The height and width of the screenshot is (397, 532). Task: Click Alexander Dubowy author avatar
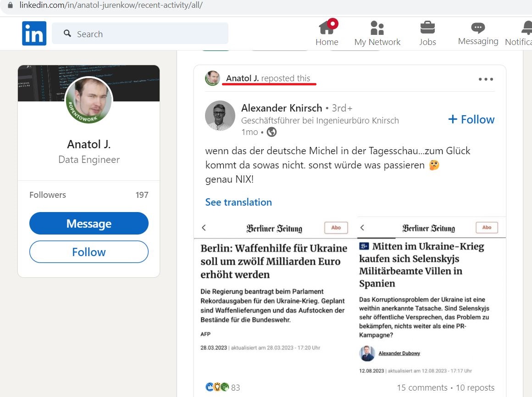(x=367, y=353)
